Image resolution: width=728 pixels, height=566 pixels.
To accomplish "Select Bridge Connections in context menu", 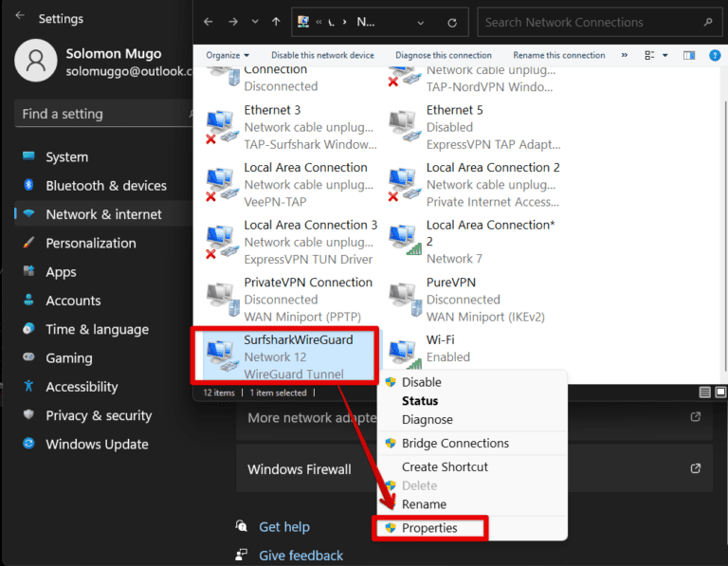I will [455, 444].
